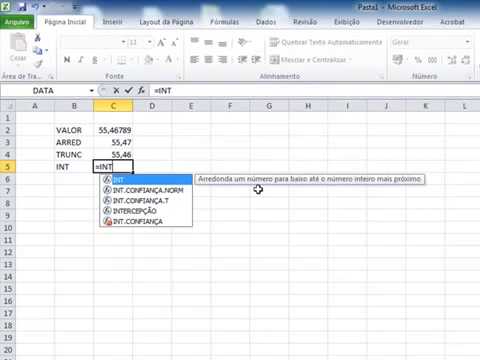Click the center text horizontally icon
Image resolution: width=480 pixels, height=360 pixels.
click(x=208, y=59)
